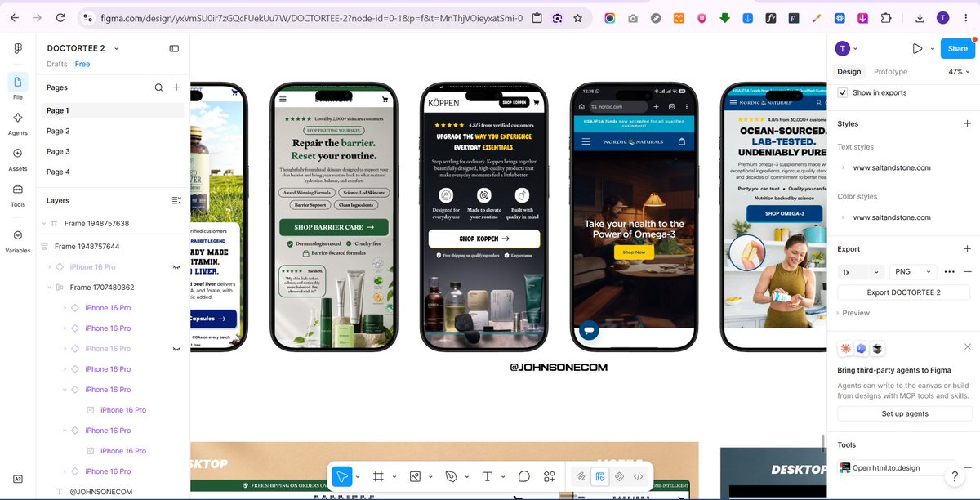980x500 pixels.
Task: Collapse Frame 1948757638 layer
Action: [x=44, y=223]
